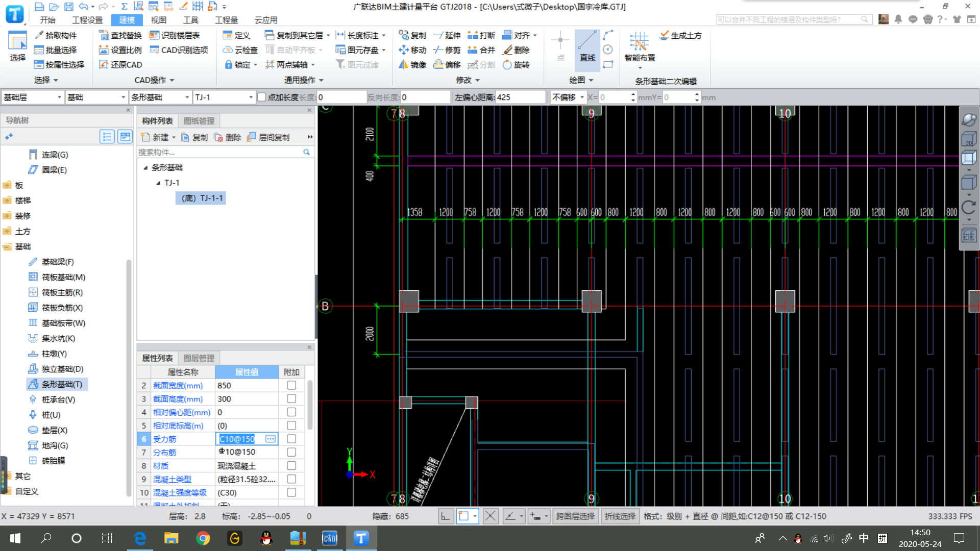The width and height of the screenshot is (980, 551).
Task: Click 查找替换 find and replace
Action: pos(120,35)
